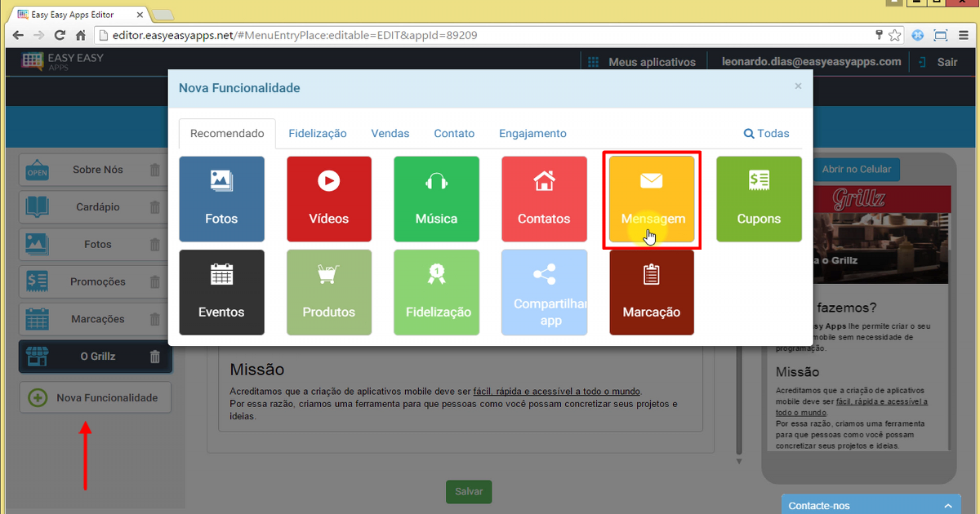The height and width of the screenshot is (514, 980).
Task: Select the Eventos feature tile
Action: pos(221,292)
